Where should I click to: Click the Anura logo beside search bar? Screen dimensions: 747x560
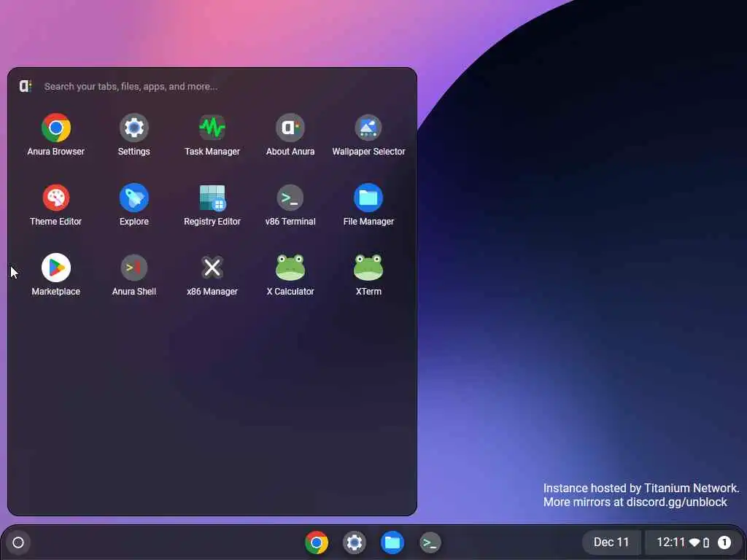pos(26,86)
